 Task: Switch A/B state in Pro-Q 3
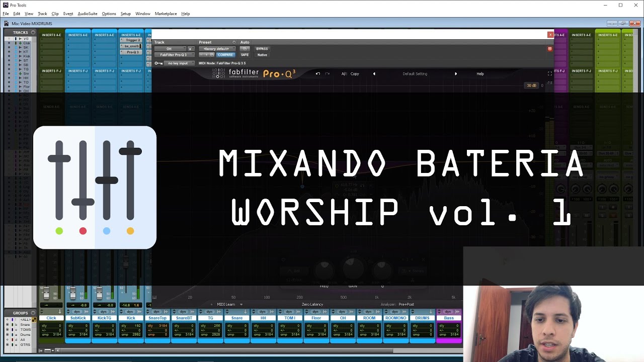(344, 74)
